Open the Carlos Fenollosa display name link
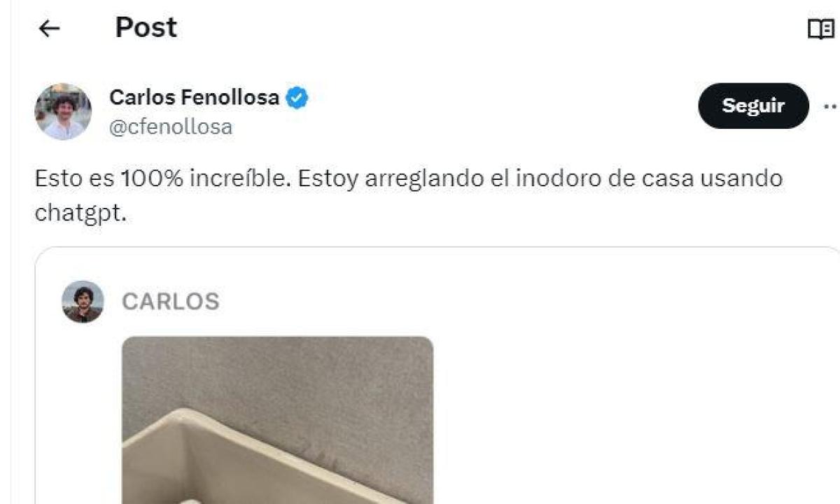Screen dimensions: 840x504 (195, 97)
